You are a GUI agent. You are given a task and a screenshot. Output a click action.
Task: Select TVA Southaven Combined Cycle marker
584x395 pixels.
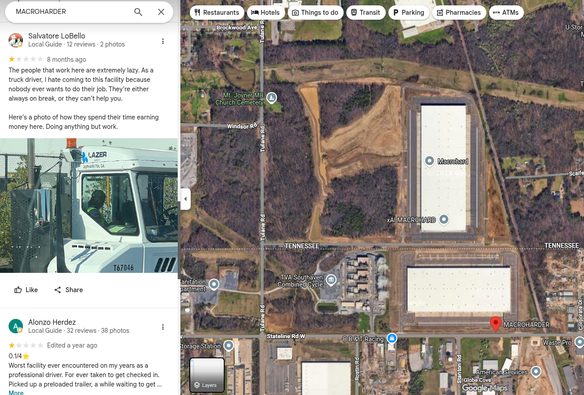(331, 280)
